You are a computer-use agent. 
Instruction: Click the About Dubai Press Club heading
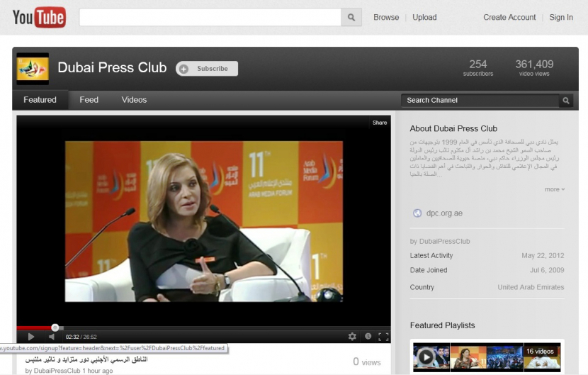point(453,129)
